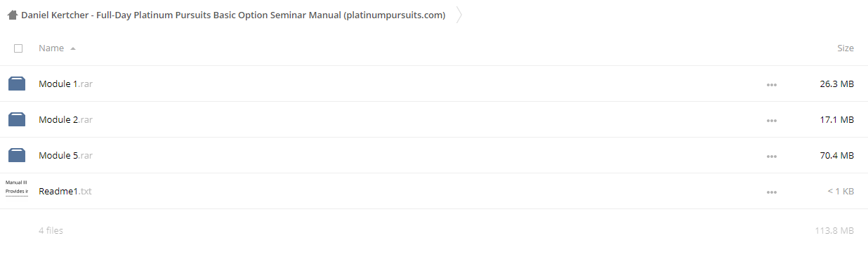This screenshot has height=259, width=868.
Task: Toggle the select-all checkbox in the header
Action: click(18, 48)
